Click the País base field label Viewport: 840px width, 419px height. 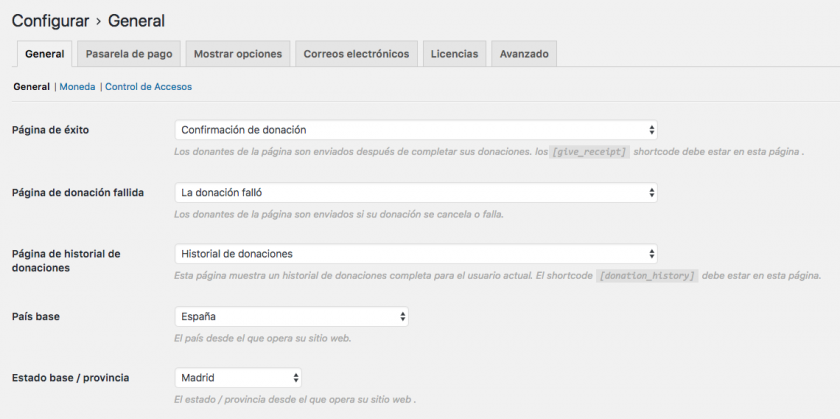tap(38, 316)
